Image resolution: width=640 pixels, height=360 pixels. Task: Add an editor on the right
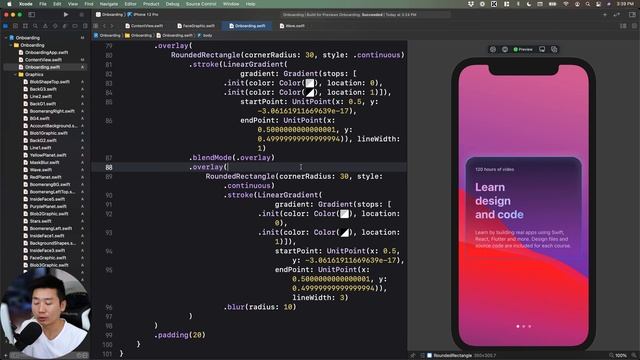pyautogui.click(x=633, y=26)
